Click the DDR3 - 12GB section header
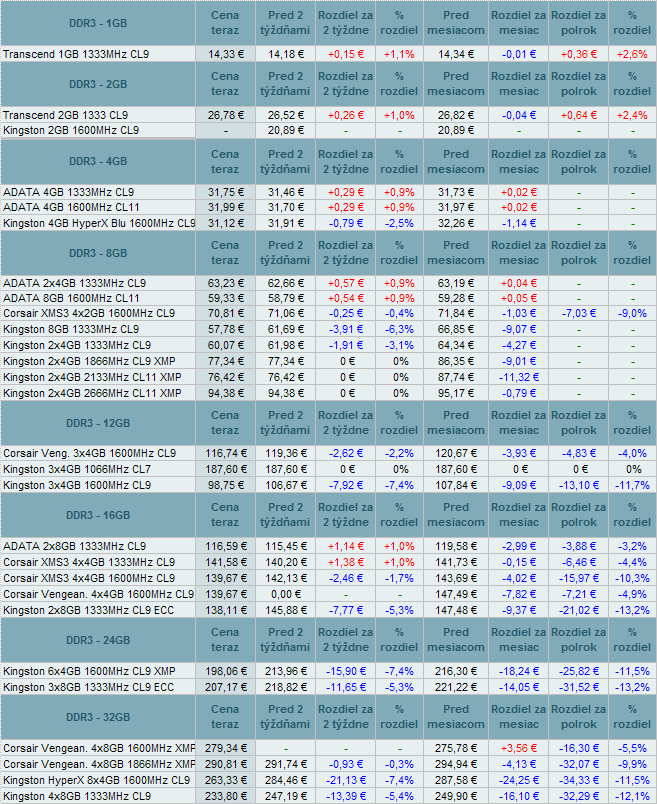 coord(98,423)
